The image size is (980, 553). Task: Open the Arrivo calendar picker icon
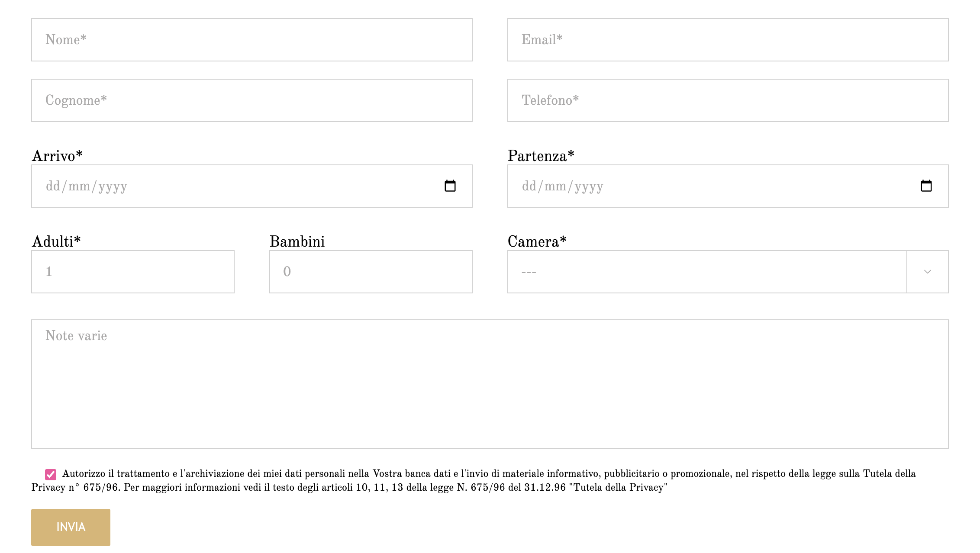point(450,186)
